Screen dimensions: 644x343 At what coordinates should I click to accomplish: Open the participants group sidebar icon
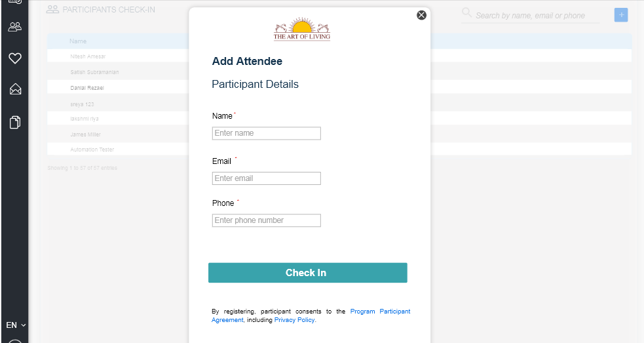(15, 27)
